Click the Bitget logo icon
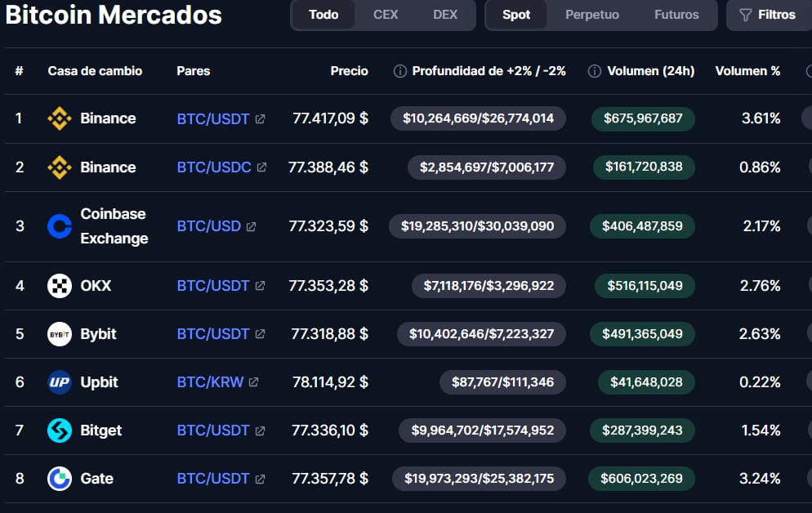The height and width of the screenshot is (513, 812). (x=60, y=430)
